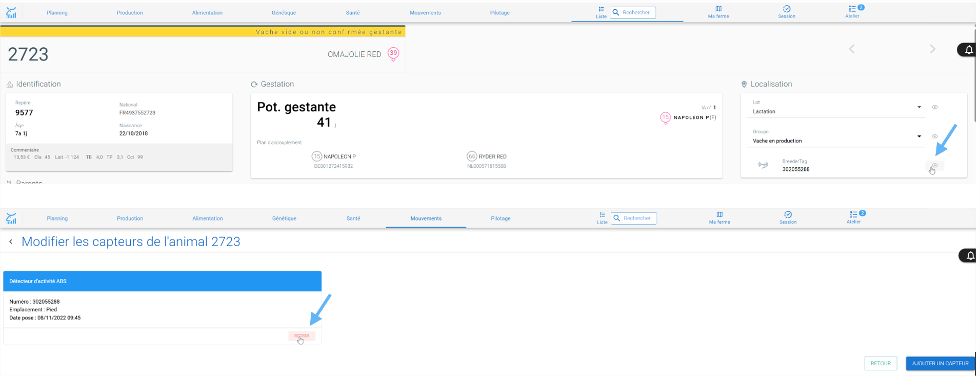Expand the Groupe dropdown showing Vache en production

(x=919, y=136)
